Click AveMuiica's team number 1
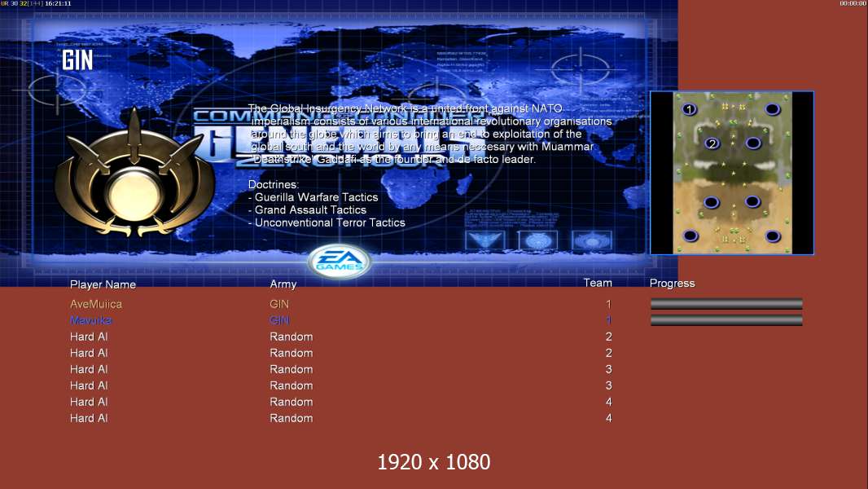This screenshot has height=489, width=868. click(x=608, y=304)
